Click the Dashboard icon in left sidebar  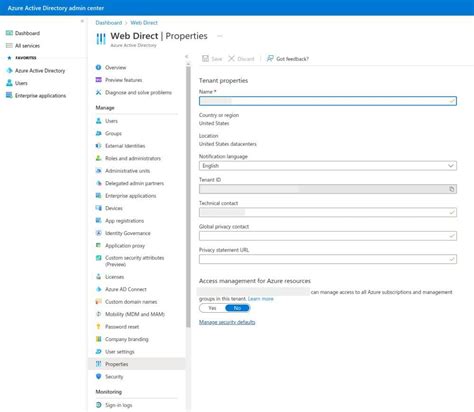(x=9, y=33)
